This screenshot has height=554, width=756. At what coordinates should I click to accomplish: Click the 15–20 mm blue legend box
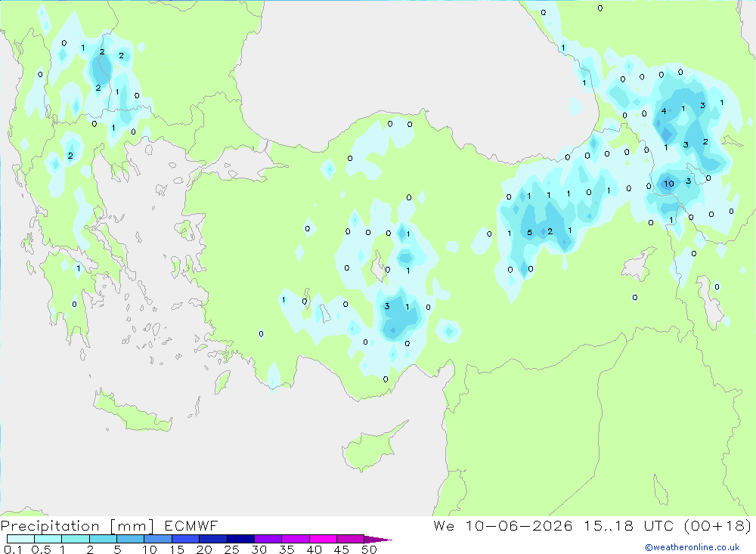(186, 539)
